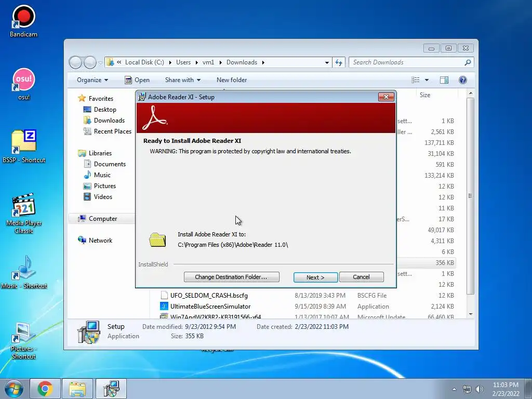Screen dimensions: 532x399
Task: Select the installer Setup taskbar icon
Action: coord(111,389)
